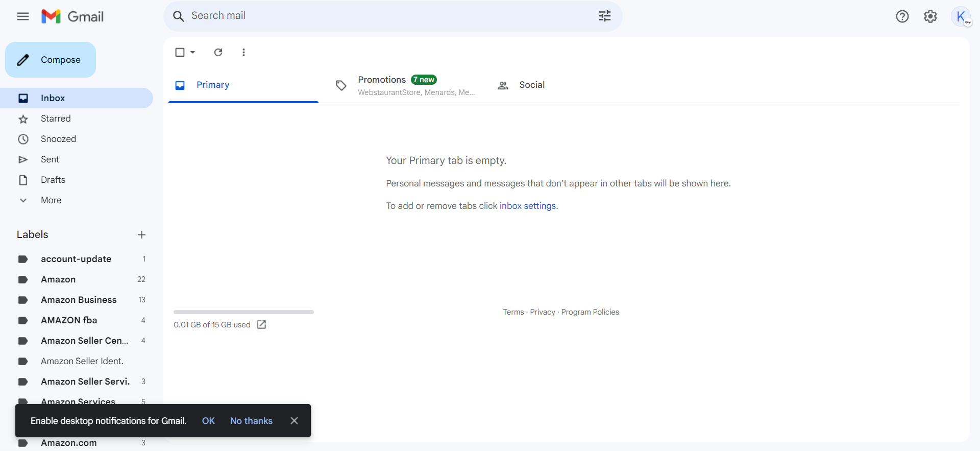Image resolution: width=980 pixels, height=451 pixels.
Task: Click the 7 new Promotions badge
Action: point(424,80)
